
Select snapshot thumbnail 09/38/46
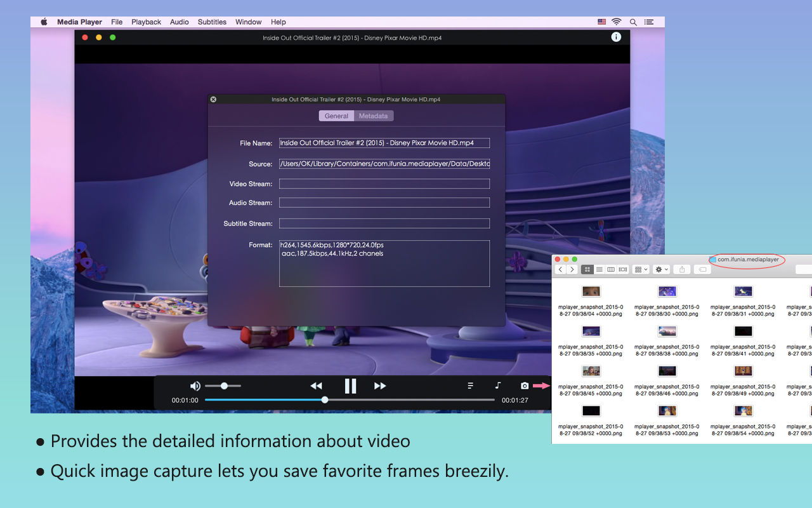[667, 371]
